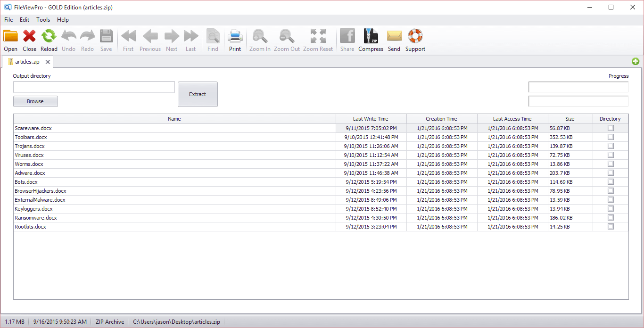The image size is (644, 328).
Task: Click the Zoom Out icon
Action: [287, 36]
